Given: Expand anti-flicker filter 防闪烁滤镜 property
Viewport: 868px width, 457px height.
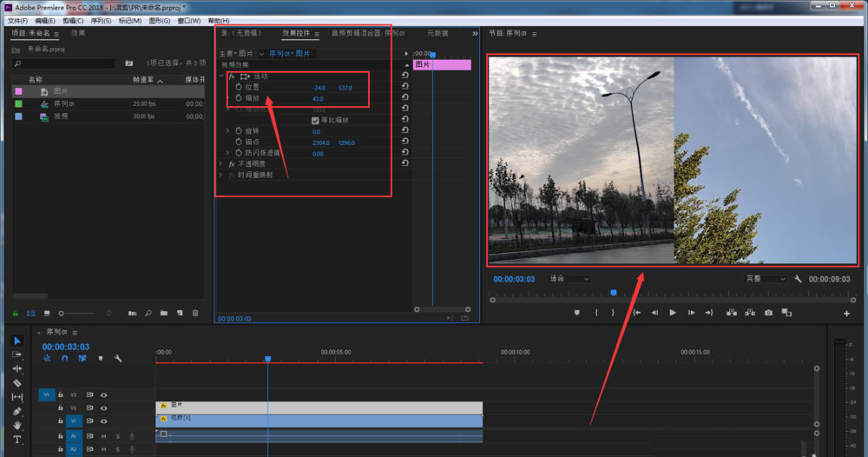Looking at the screenshot, I should pyautogui.click(x=227, y=153).
